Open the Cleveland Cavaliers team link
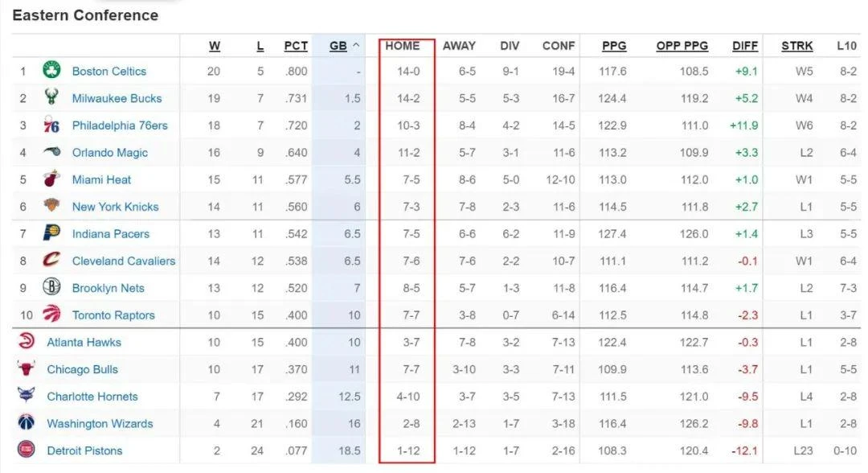868x473 pixels. (124, 261)
